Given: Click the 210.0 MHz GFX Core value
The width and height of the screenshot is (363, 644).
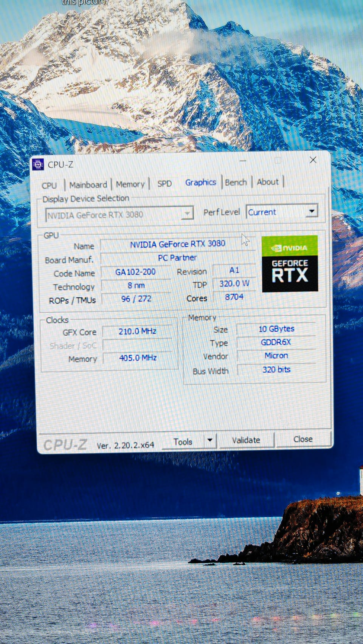Looking at the screenshot, I should [137, 331].
